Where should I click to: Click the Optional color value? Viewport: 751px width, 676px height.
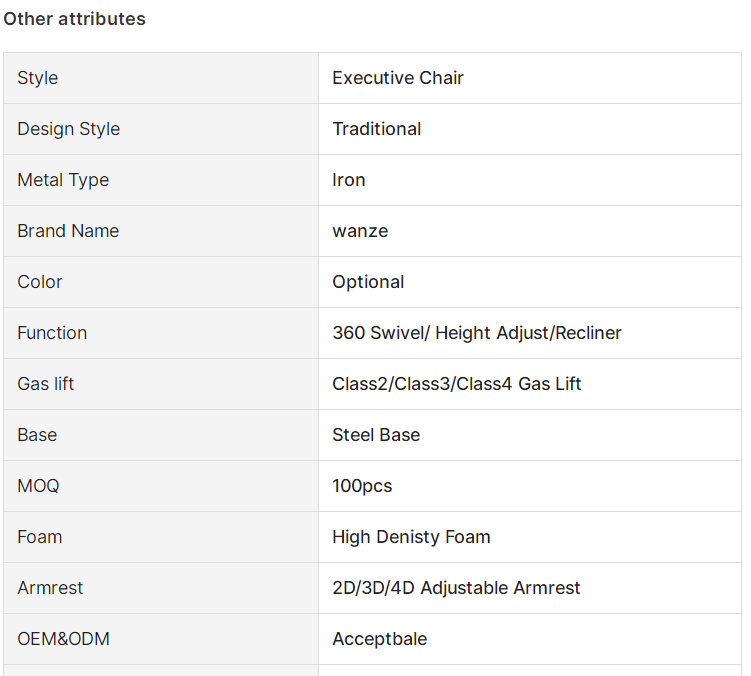coord(368,282)
